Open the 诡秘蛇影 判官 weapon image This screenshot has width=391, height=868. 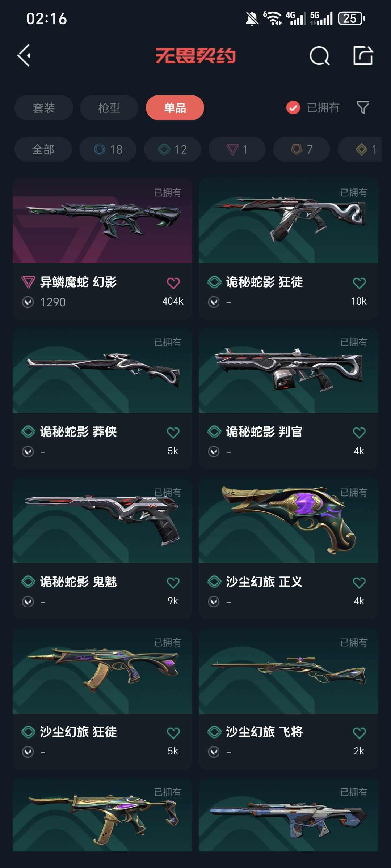point(289,371)
